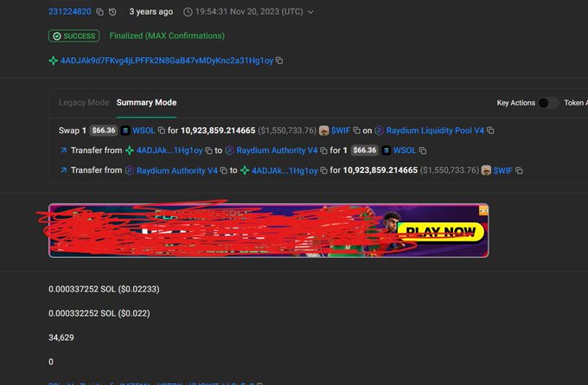Copy $WIF address in second Transfer row

tap(519, 170)
